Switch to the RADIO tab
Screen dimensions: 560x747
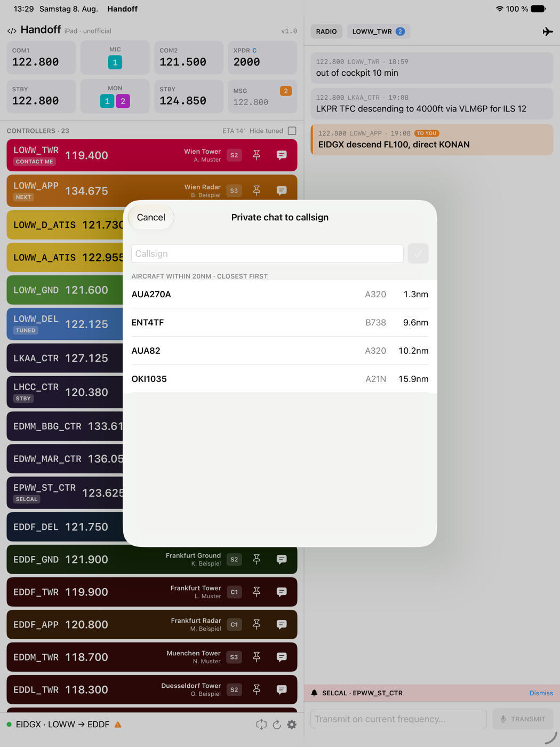tap(326, 31)
